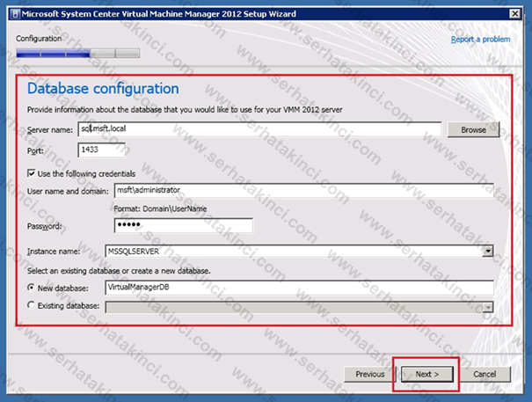Click the User name and domain field

click(x=303, y=191)
